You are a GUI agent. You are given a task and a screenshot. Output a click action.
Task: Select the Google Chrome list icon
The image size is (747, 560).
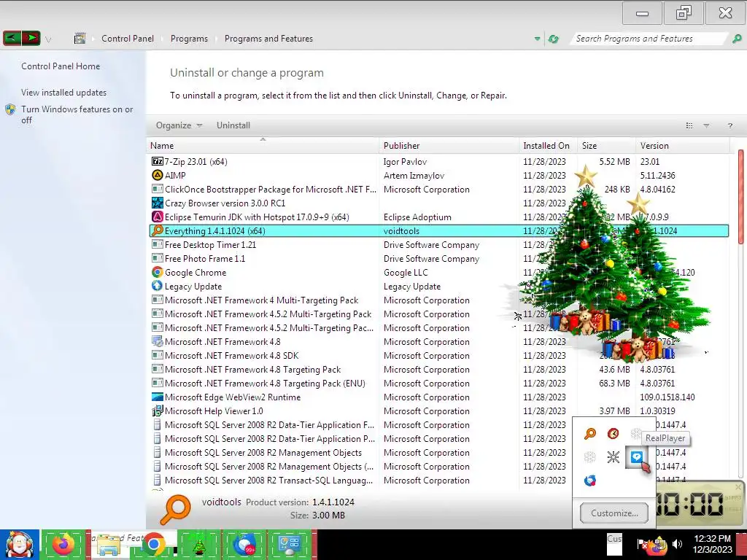pyautogui.click(x=158, y=272)
